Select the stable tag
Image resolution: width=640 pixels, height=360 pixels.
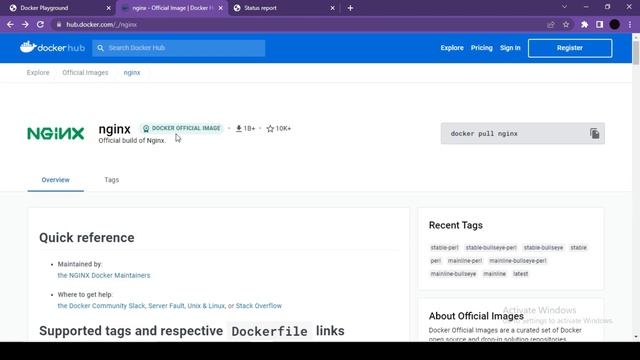click(578, 248)
